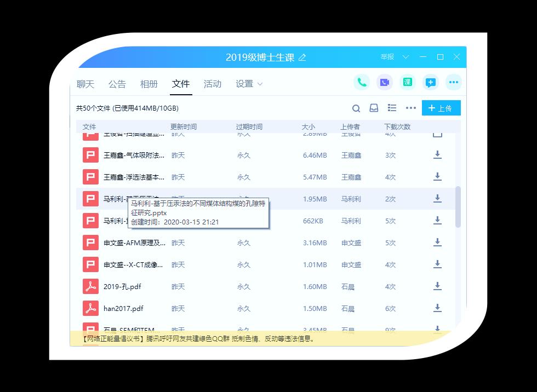The image size is (537, 392).
Task: Open the 相册 tab
Action: (148, 84)
